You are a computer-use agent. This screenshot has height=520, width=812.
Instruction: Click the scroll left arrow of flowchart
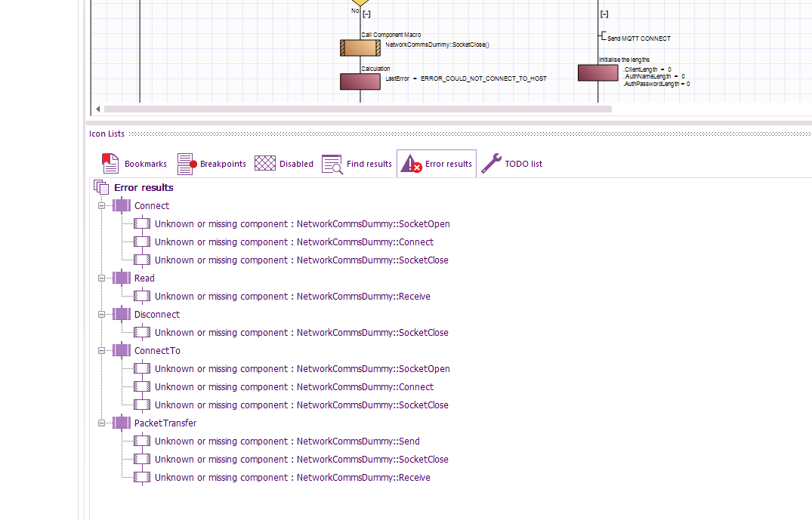point(97,109)
